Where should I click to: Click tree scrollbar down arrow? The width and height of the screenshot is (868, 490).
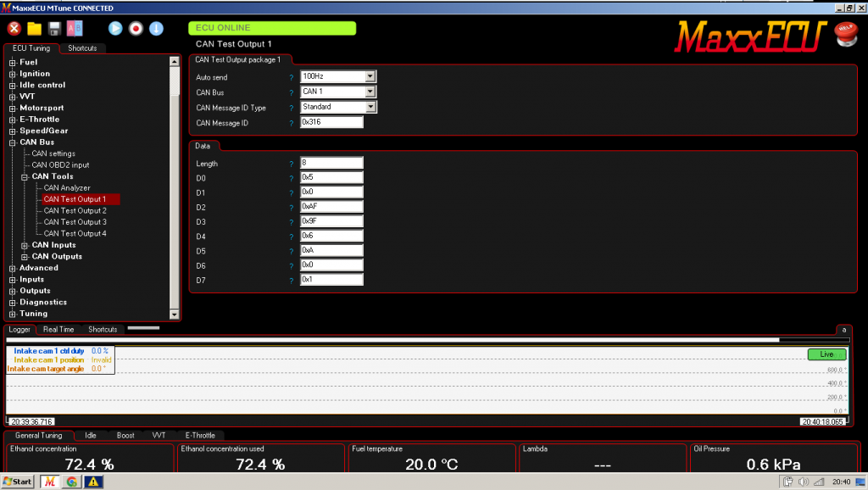[x=175, y=315]
